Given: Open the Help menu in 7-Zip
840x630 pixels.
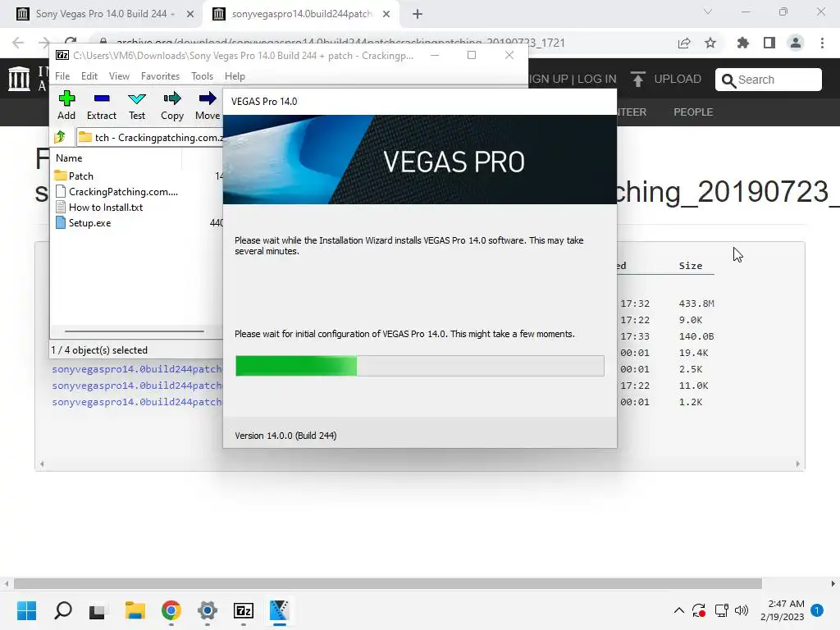Looking at the screenshot, I should click(x=235, y=76).
